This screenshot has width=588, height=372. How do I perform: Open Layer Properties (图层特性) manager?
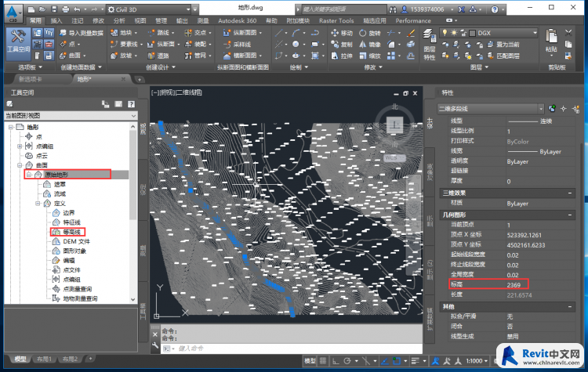point(430,45)
